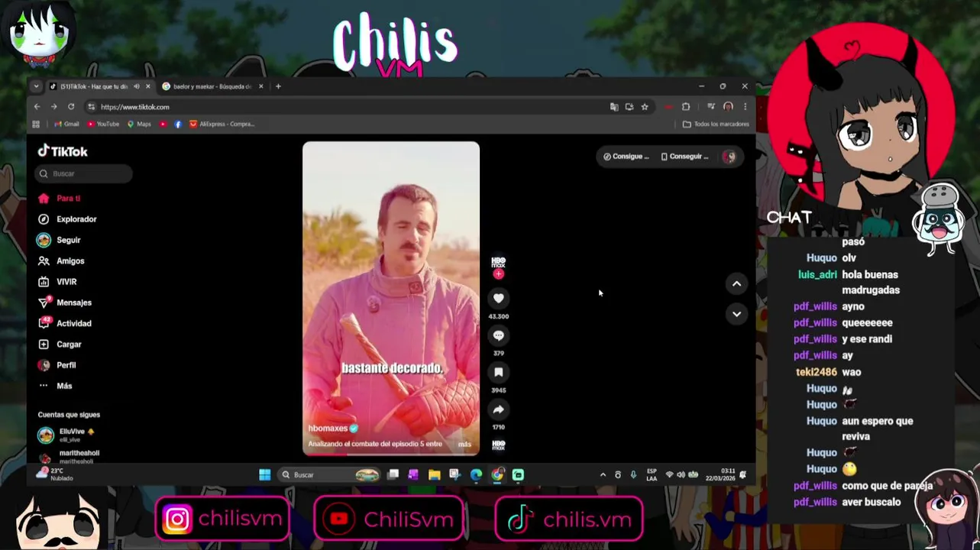Open Gmail bookmark
The width and height of the screenshot is (980, 550).
point(66,124)
